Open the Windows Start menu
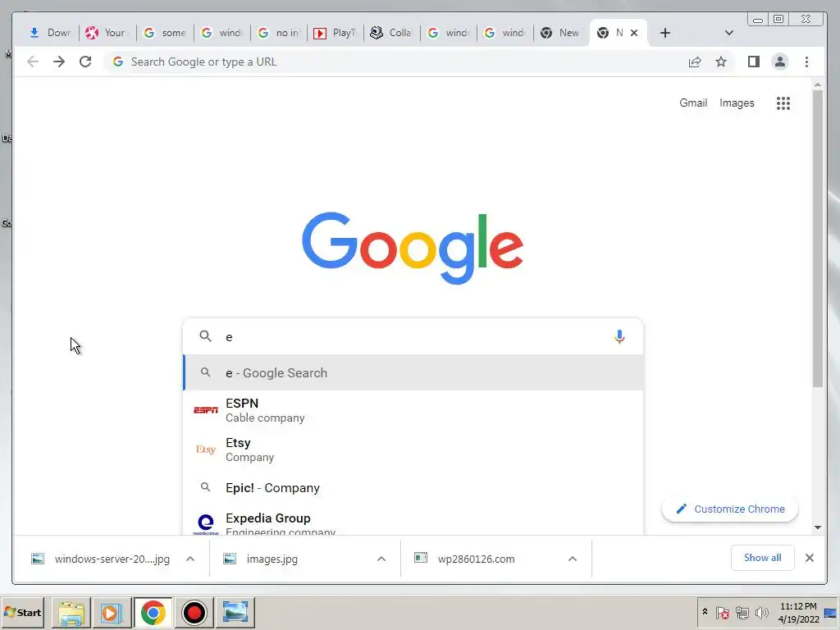 [x=22, y=612]
